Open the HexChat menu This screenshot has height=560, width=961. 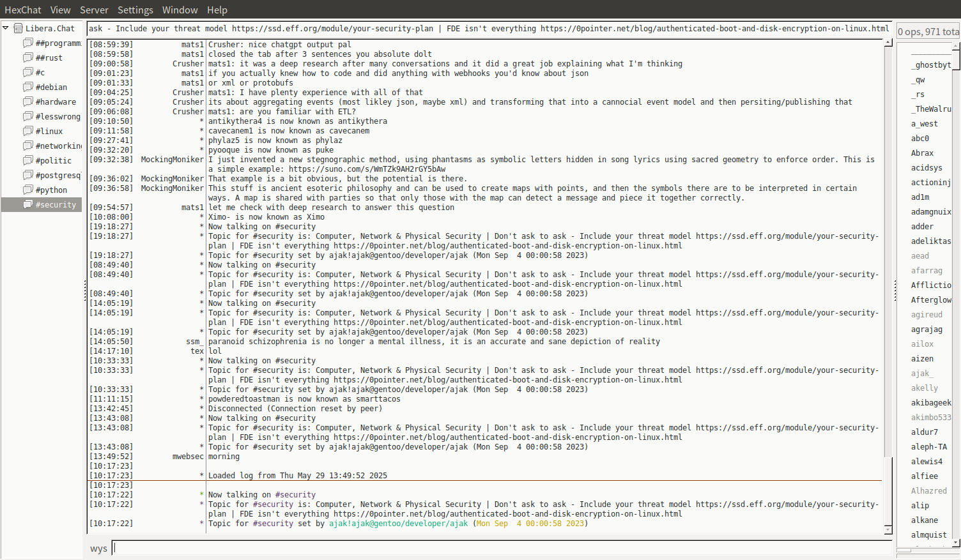pos(23,10)
